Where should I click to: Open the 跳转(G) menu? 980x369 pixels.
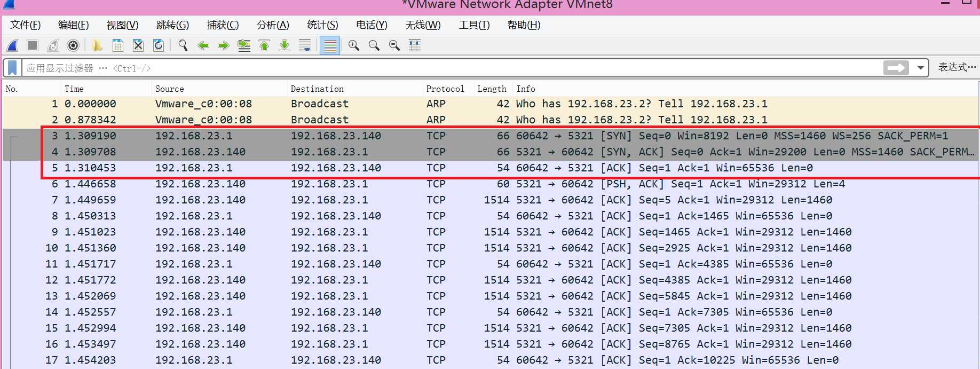point(172,25)
